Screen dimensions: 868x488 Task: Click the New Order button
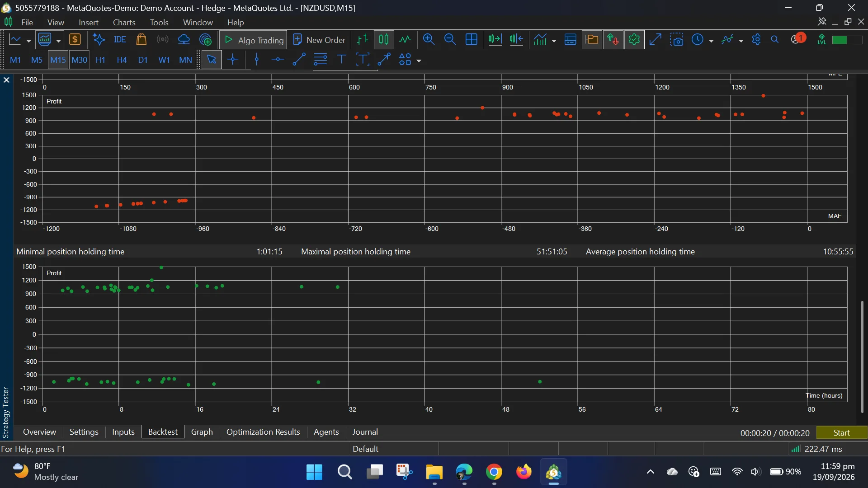click(319, 40)
